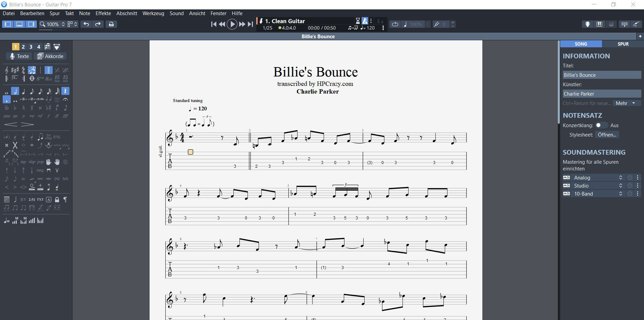Show the piano keyboard view
This screenshot has height=320, width=644.
[599, 24]
